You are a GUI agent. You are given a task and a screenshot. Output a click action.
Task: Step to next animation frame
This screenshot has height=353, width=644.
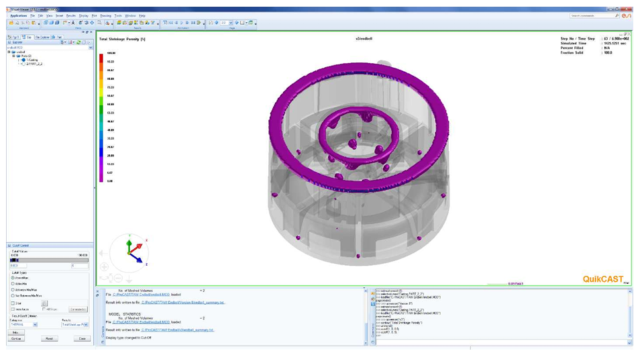187,23
